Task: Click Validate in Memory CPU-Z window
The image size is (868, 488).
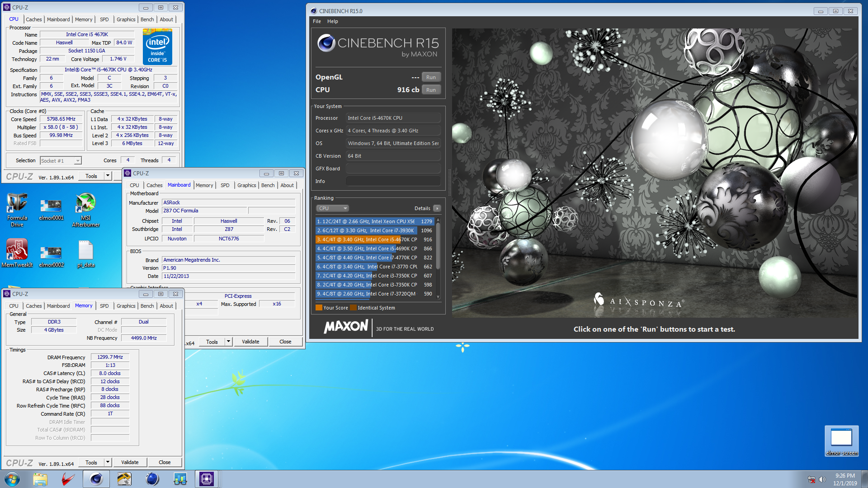Action: pos(130,462)
